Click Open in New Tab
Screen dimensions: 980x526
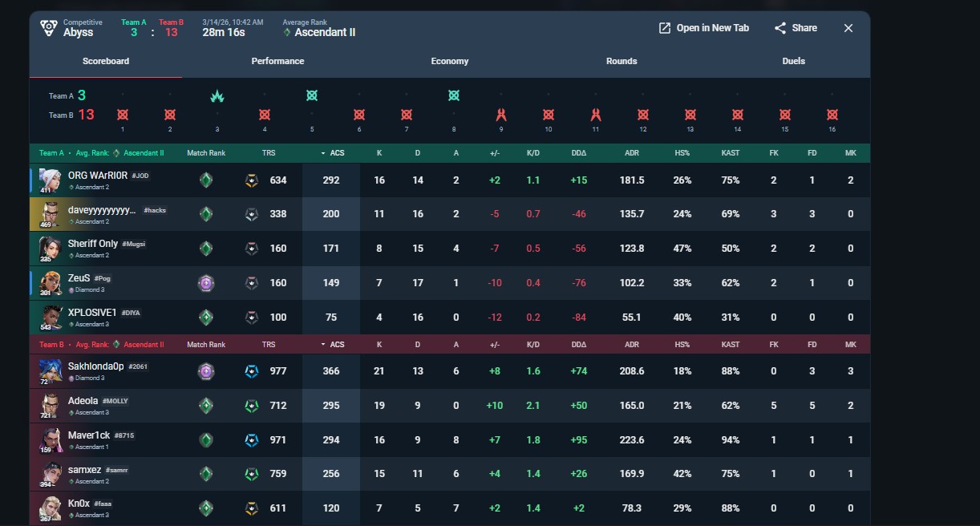pyautogui.click(x=703, y=28)
